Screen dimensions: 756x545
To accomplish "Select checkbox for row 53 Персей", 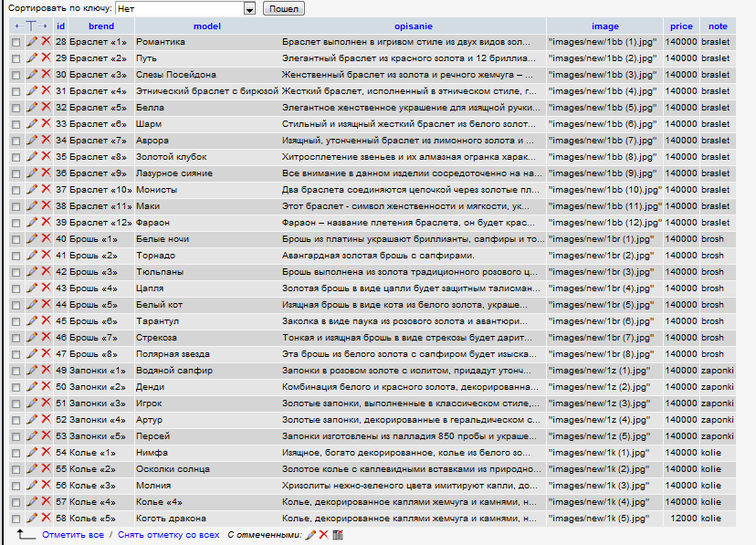I will tap(16, 436).
